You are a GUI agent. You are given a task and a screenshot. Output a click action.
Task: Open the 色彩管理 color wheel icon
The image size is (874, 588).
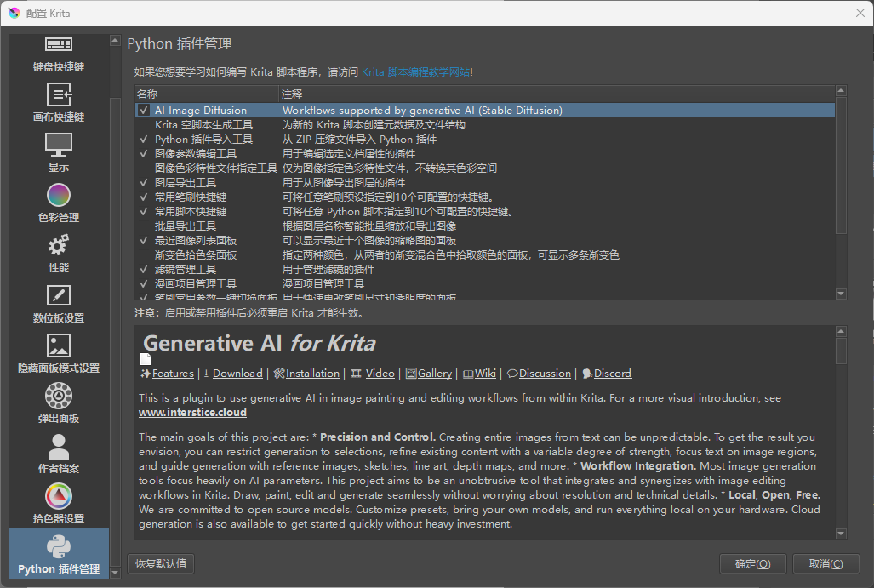pyautogui.click(x=59, y=195)
